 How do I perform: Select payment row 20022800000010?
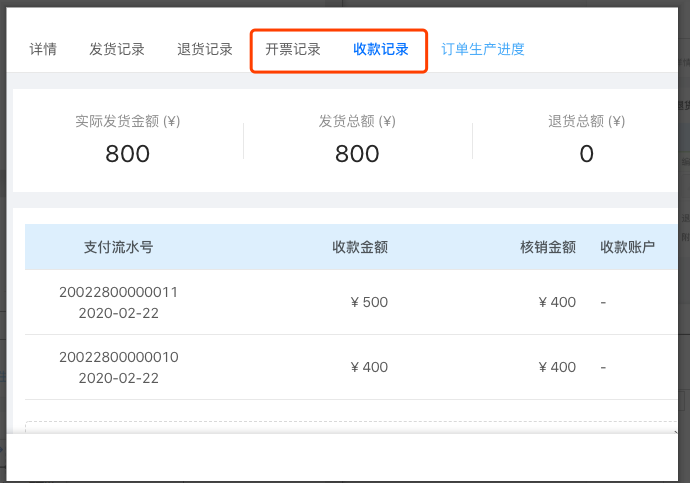[351, 367]
